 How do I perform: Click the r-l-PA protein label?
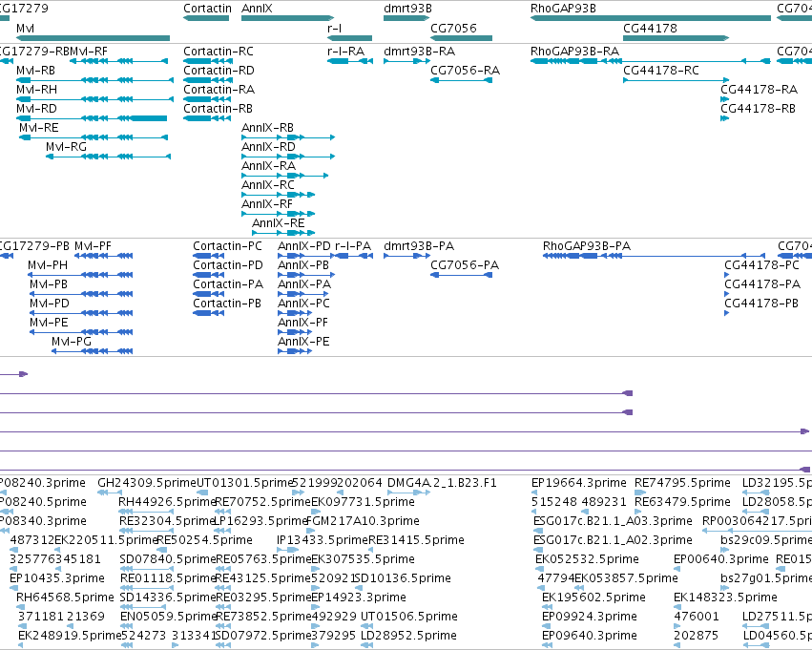point(353,245)
